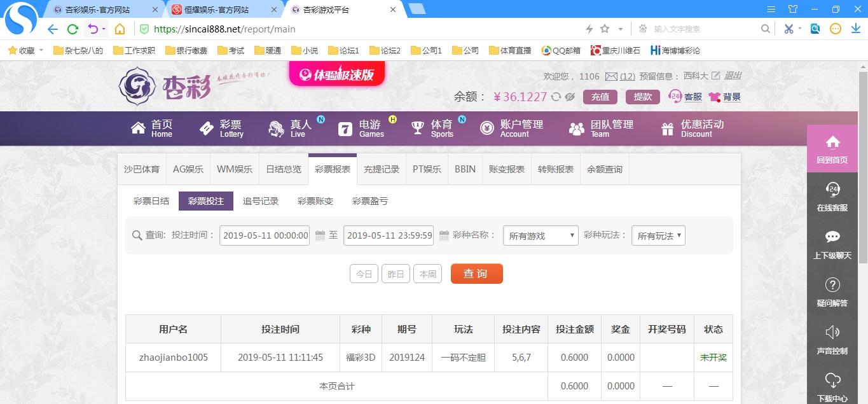Viewport: 868px width, 404px height.
Task: Open a new browser tab
Action: click(417, 9)
